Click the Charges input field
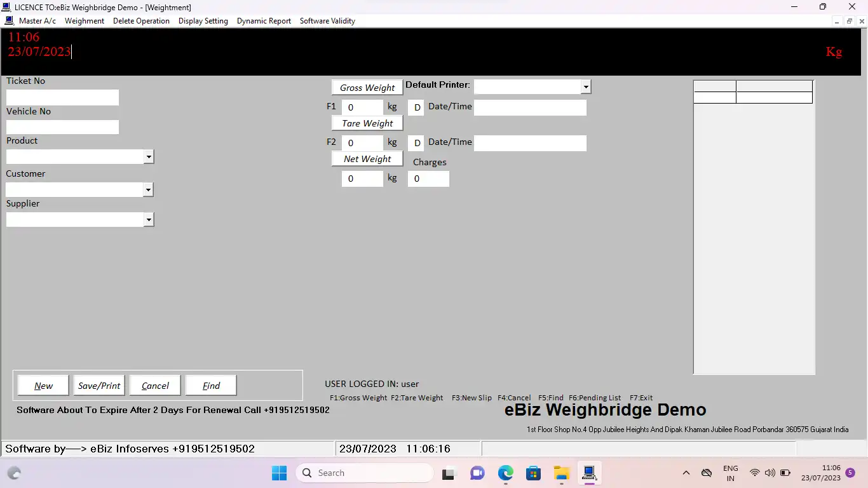The image size is (868, 488). click(x=428, y=179)
